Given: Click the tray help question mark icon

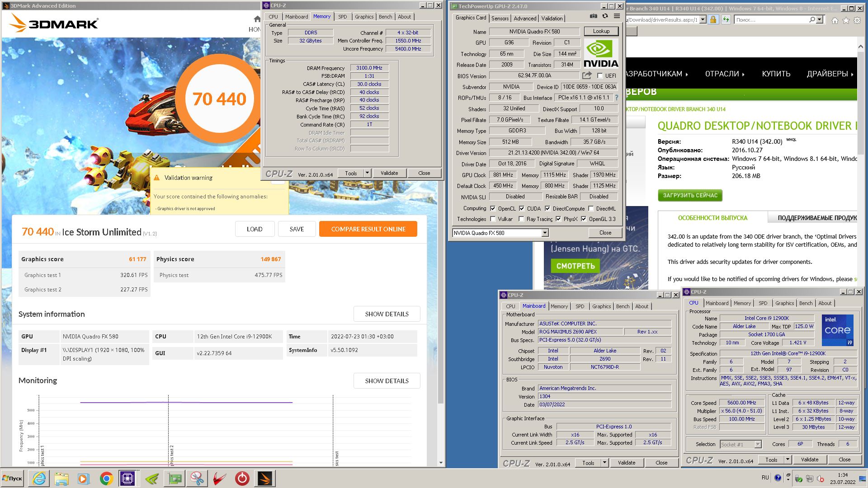Looking at the screenshot, I should tap(778, 478).
